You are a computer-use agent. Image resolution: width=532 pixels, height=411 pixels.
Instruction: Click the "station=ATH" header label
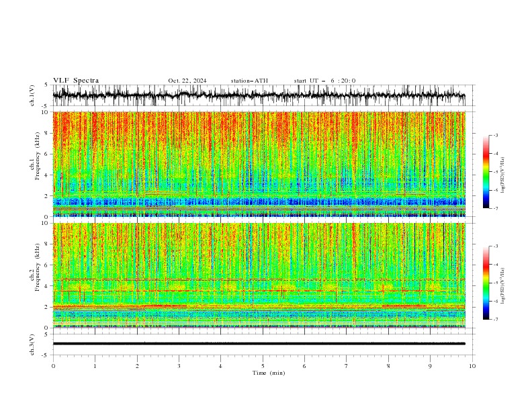249,81
